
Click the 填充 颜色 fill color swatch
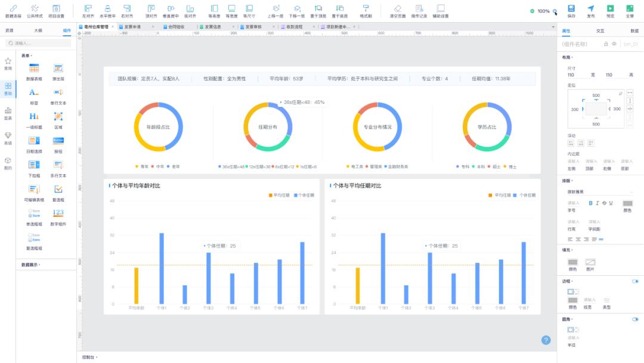click(x=572, y=262)
